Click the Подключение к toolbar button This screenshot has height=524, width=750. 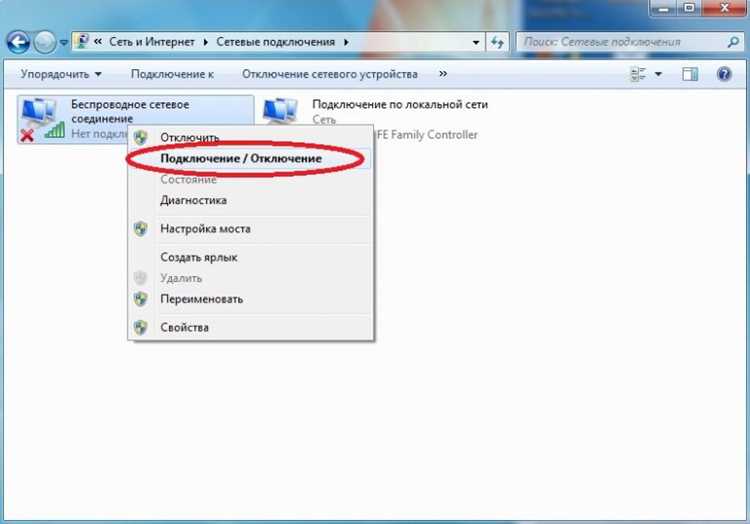(x=172, y=74)
